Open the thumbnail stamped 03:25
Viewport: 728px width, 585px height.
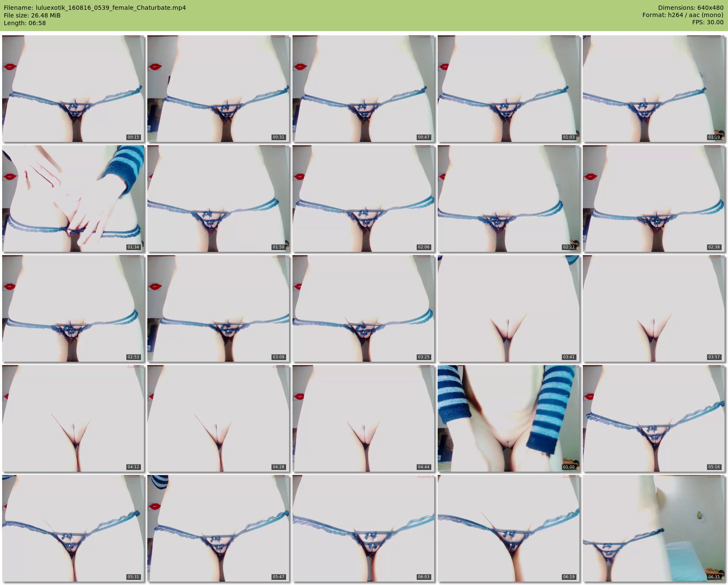(x=364, y=308)
